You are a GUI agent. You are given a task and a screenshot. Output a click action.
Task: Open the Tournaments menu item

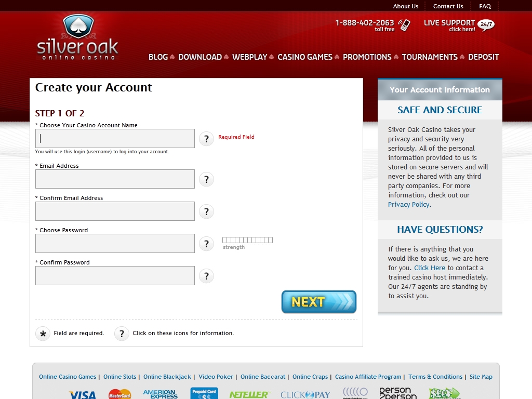click(x=430, y=57)
